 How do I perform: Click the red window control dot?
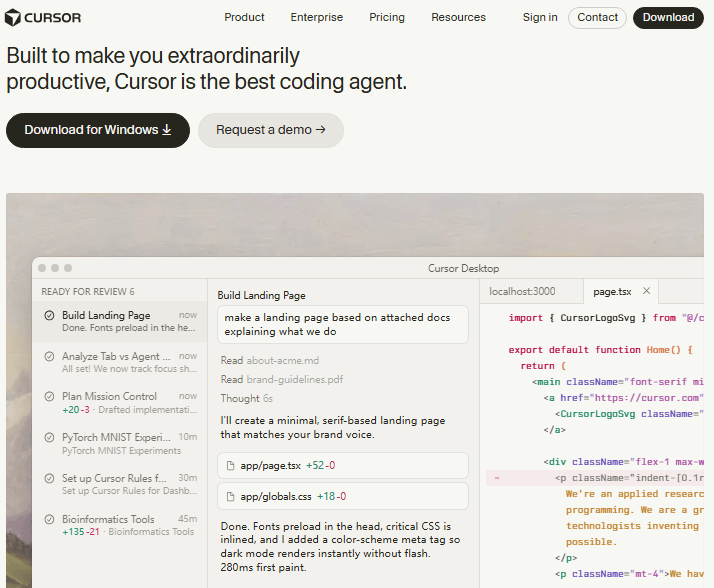tap(42, 268)
